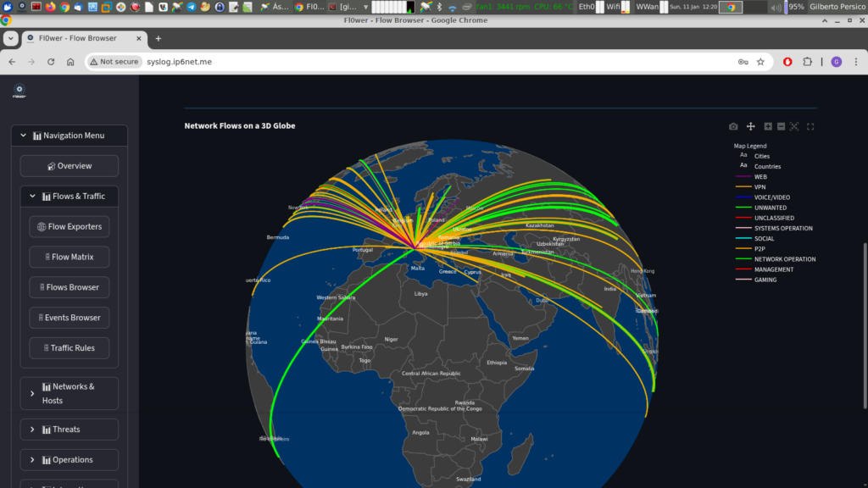Open the Flow Exporters page
This screenshot has height=488, width=868.
tap(70, 227)
